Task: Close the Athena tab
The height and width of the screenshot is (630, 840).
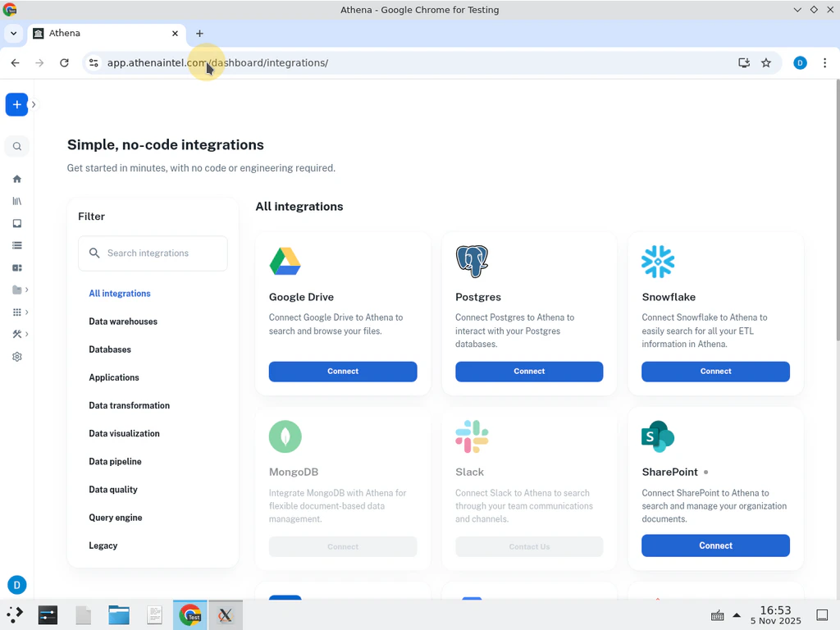Action: click(x=175, y=33)
